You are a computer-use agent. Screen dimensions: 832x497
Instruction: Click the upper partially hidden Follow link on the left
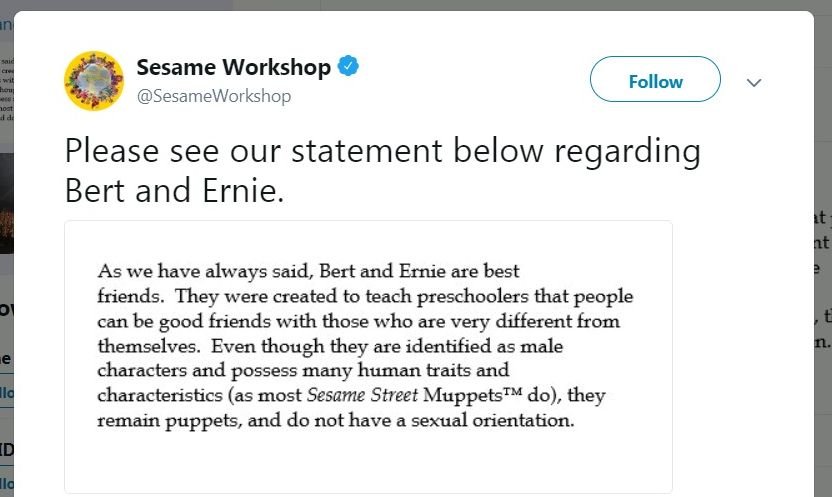click(x=6, y=393)
